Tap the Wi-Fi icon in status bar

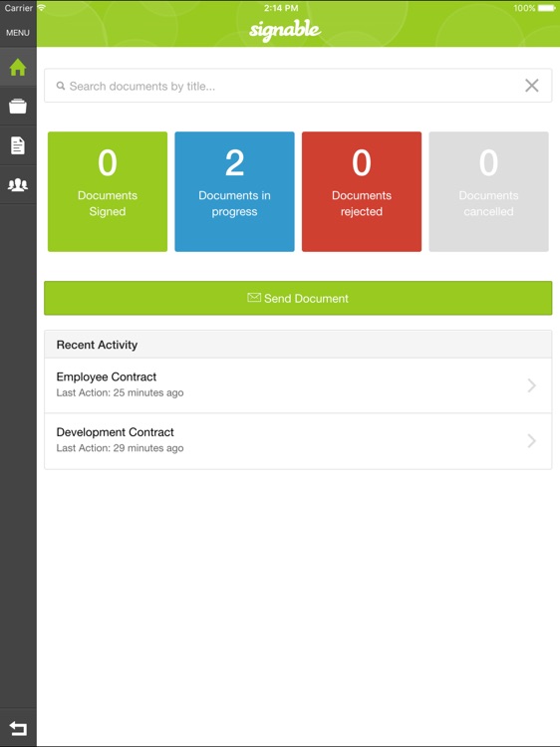tap(42, 8)
